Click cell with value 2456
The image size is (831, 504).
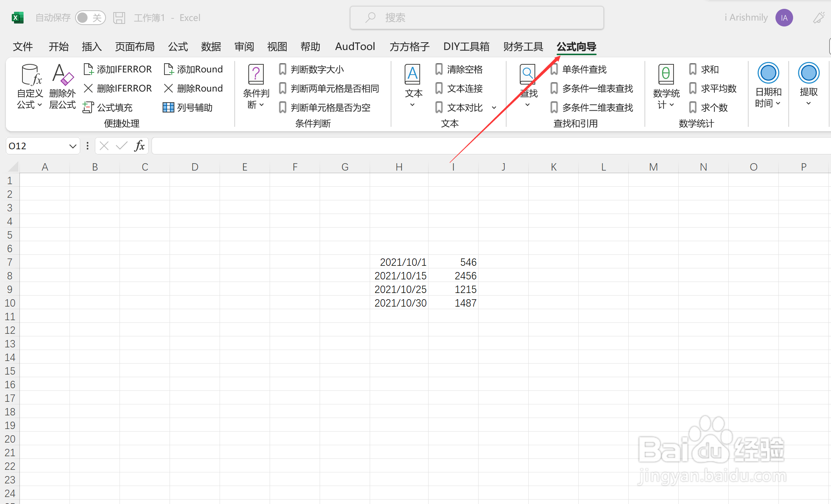pos(453,276)
